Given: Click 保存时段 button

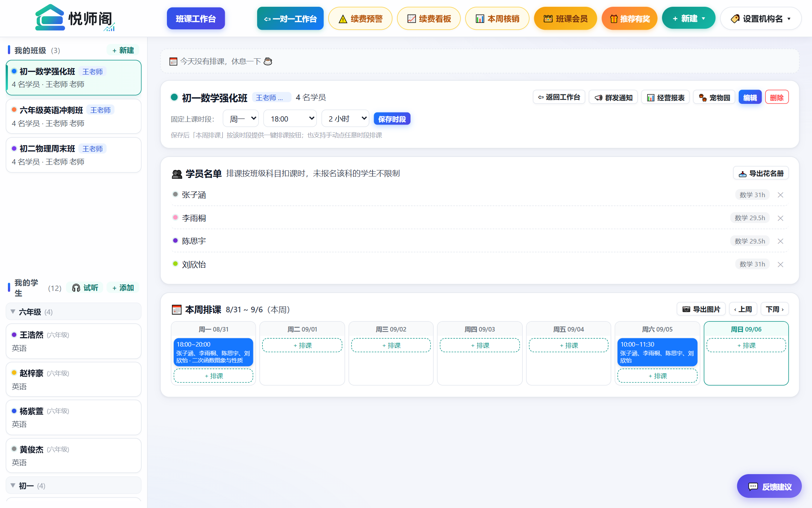Looking at the screenshot, I should (x=392, y=119).
